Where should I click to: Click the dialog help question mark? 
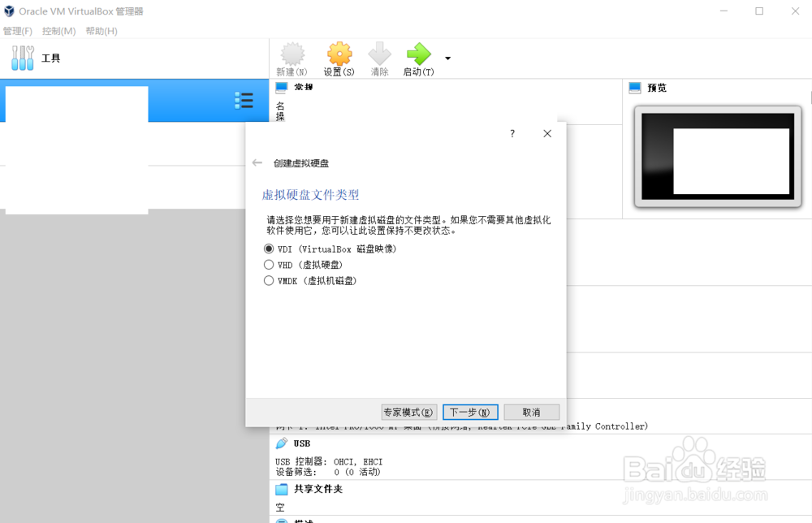tap(512, 134)
